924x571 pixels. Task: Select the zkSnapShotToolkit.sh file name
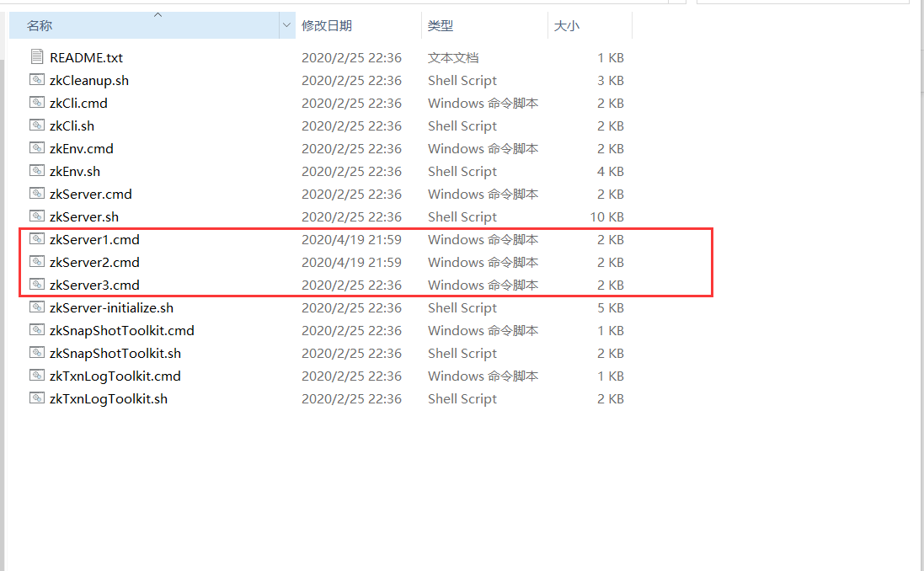tap(115, 354)
